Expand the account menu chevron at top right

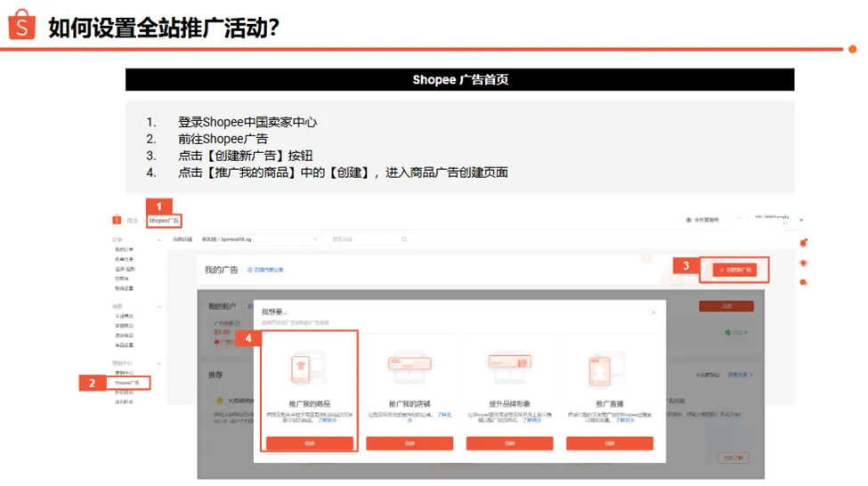[x=801, y=221]
